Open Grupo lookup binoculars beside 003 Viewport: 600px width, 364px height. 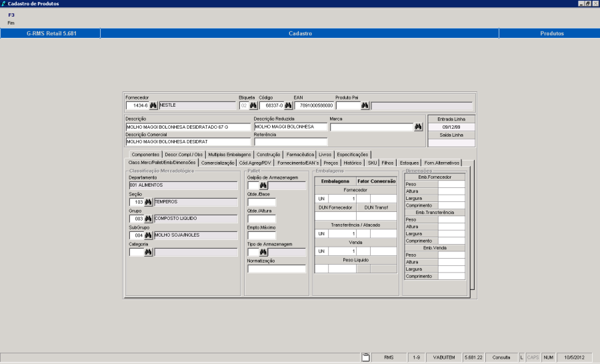148,219
